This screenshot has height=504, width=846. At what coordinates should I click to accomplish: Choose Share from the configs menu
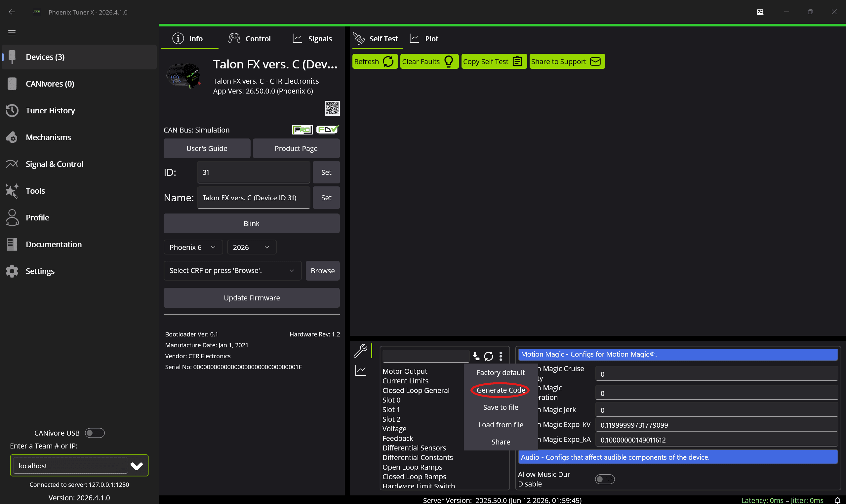tap(501, 442)
